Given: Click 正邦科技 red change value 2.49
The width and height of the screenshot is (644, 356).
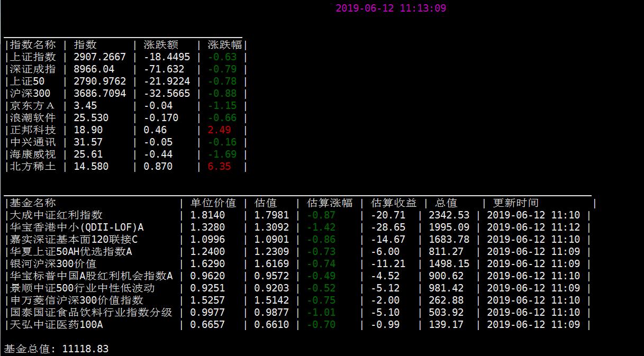Looking at the screenshot, I should 219,130.
